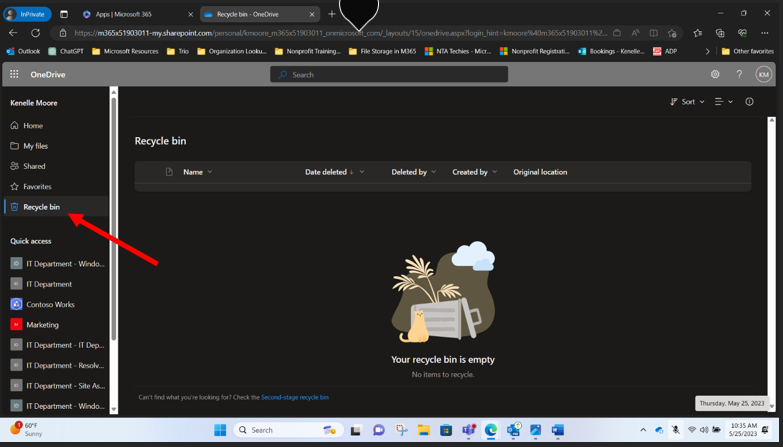The image size is (783, 447).
Task: Open the Outlook bookmark
Action: tap(23, 51)
